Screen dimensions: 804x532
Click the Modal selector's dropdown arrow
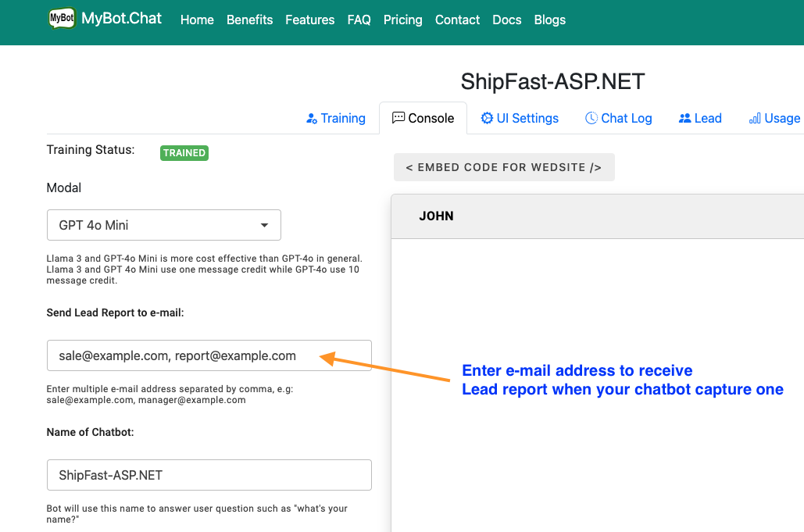tap(265, 224)
